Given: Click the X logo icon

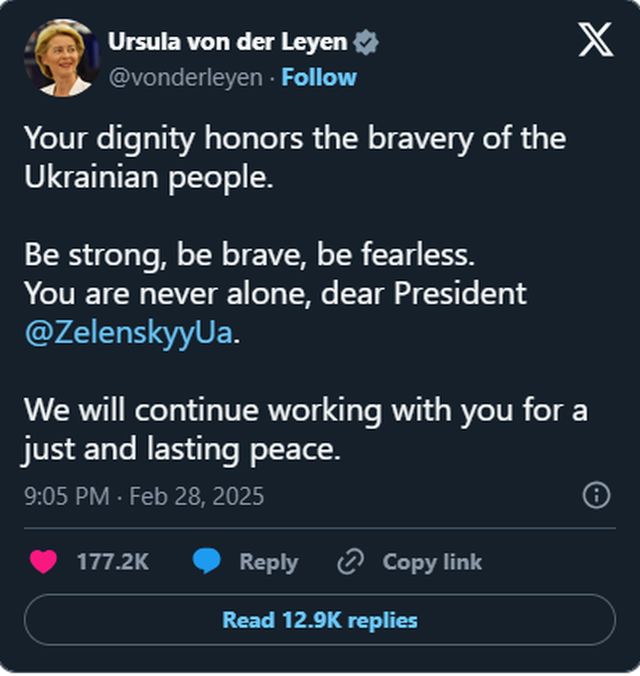Looking at the screenshot, I should [596, 40].
